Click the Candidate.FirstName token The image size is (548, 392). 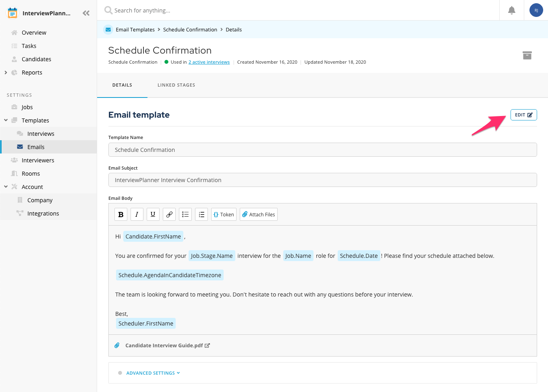pyautogui.click(x=153, y=236)
